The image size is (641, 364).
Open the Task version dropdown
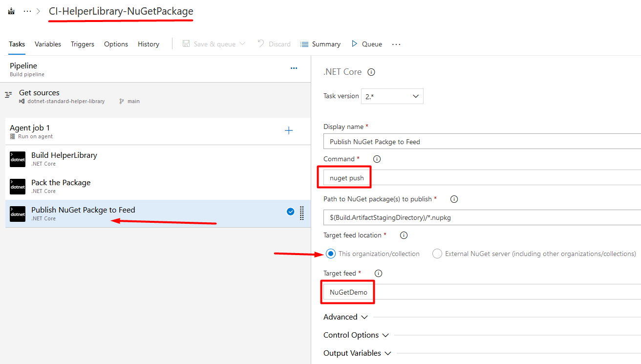point(392,96)
